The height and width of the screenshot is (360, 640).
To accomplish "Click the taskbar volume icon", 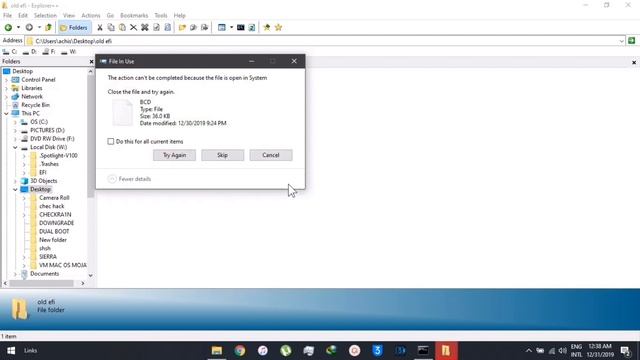I will click(562, 351).
